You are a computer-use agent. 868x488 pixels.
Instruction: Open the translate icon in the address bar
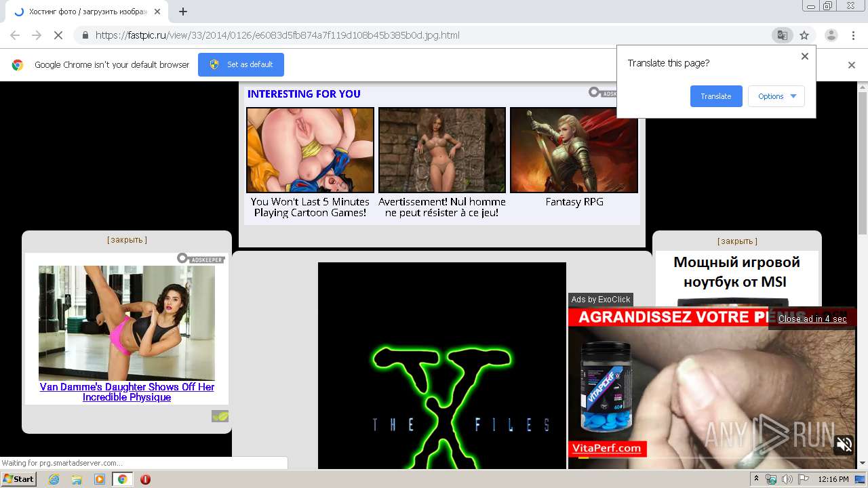pos(782,35)
